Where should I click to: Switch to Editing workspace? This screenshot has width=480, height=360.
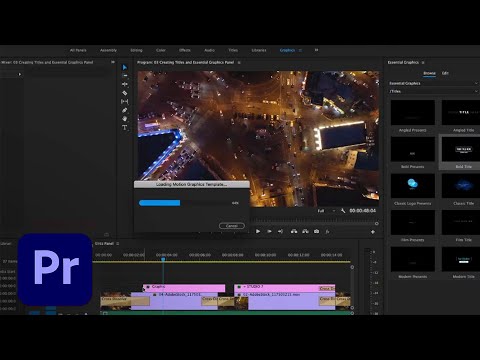(x=136, y=50)
